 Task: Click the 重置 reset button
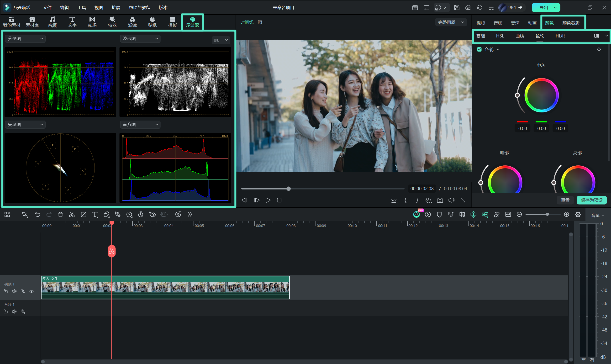tap(565, 200)
